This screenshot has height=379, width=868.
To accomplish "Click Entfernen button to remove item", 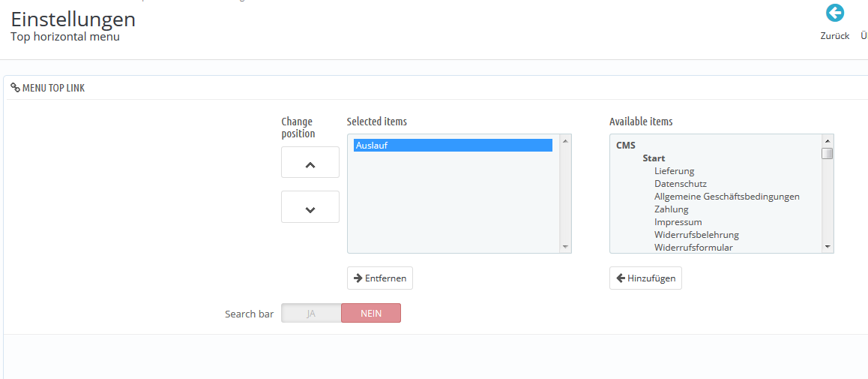I will pyautogui.click(x=380, y=278).
